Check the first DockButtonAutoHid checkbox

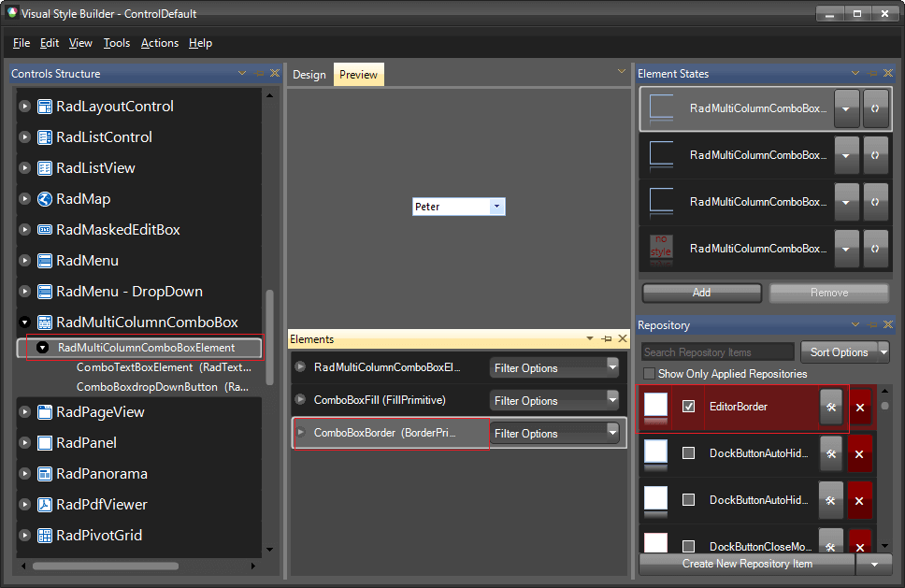(688, 453)
